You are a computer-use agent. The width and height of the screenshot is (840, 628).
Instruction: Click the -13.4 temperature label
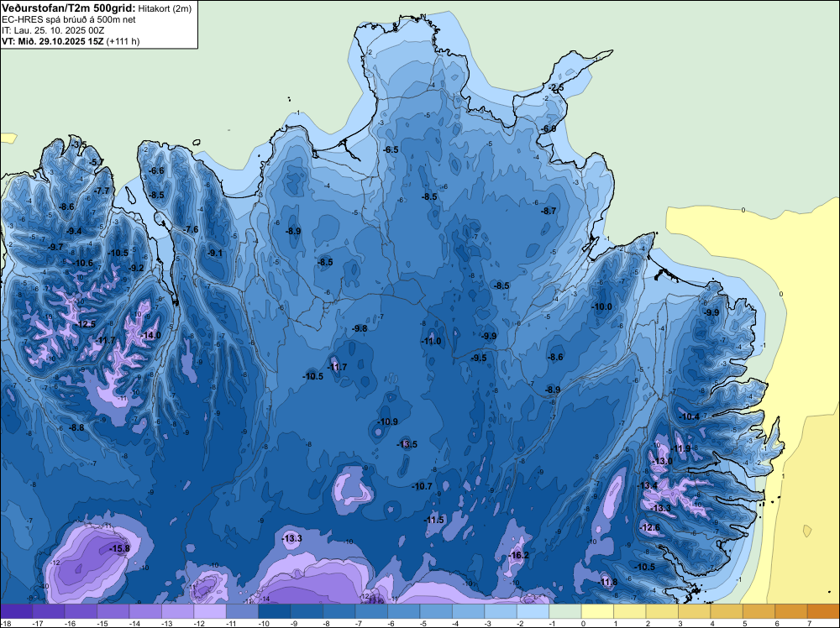click(x=647, y=485)
